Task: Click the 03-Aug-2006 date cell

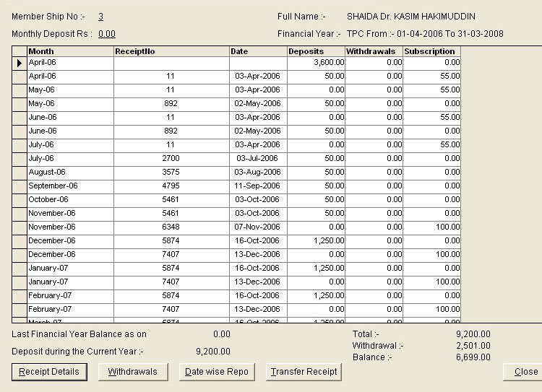Action: pyautogui.click(x=258, y=172)
